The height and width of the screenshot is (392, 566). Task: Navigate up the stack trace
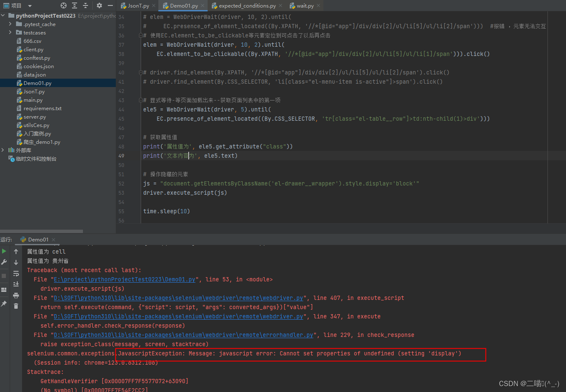(x=16, y=252)
